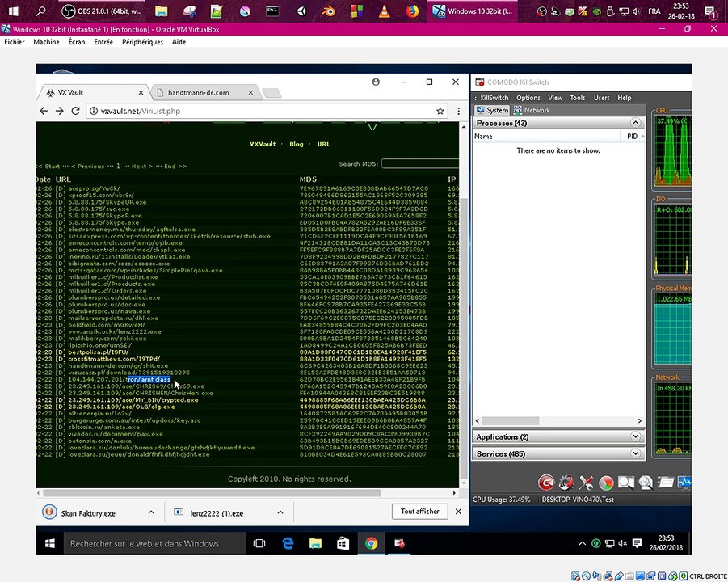Reload the VX Vault page

75,111
